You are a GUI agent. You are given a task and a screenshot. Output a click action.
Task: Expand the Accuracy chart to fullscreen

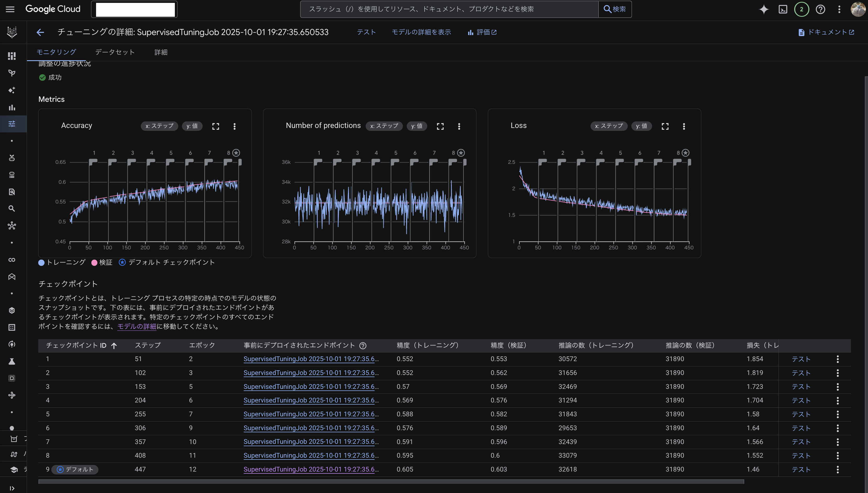tap(216, 126)
